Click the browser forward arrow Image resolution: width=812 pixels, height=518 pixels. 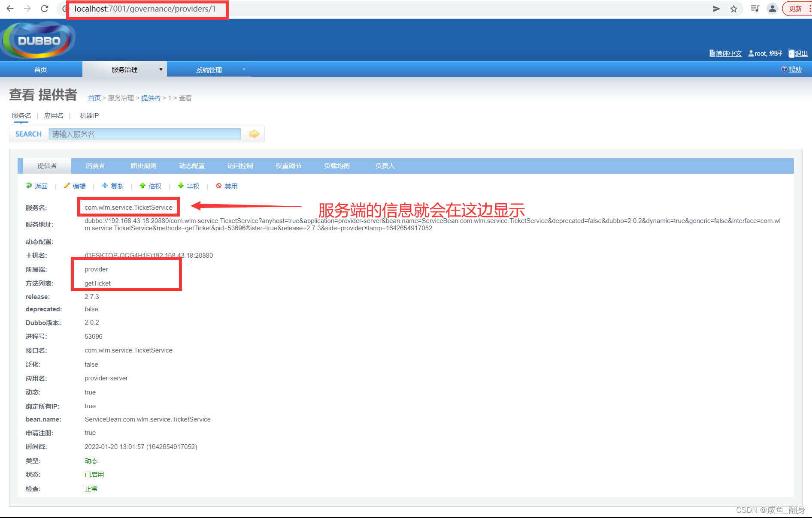pos(27,9)
